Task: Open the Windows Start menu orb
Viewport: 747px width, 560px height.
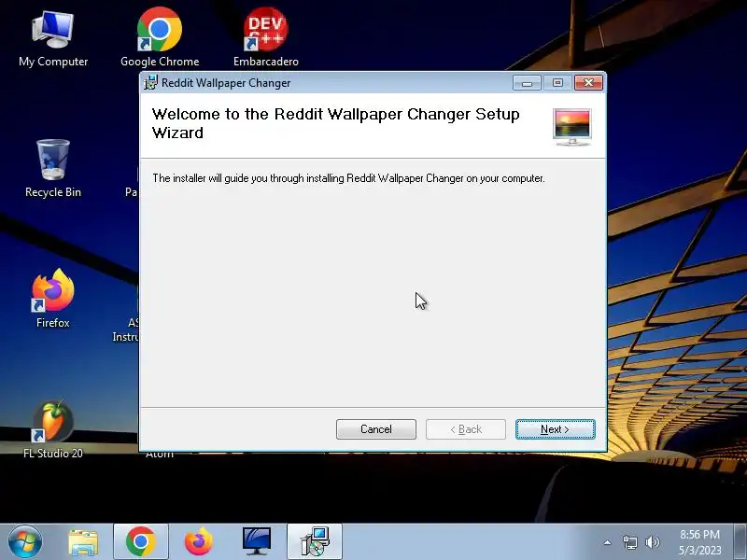Action: [25, 541]
